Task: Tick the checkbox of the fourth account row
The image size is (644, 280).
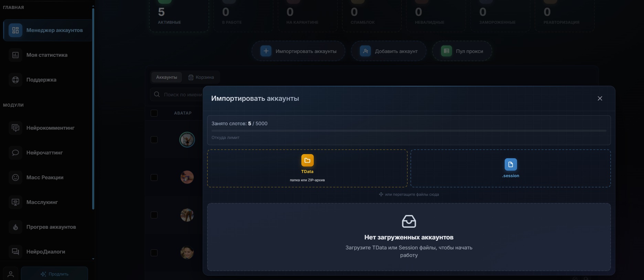Action: point(154,253)
